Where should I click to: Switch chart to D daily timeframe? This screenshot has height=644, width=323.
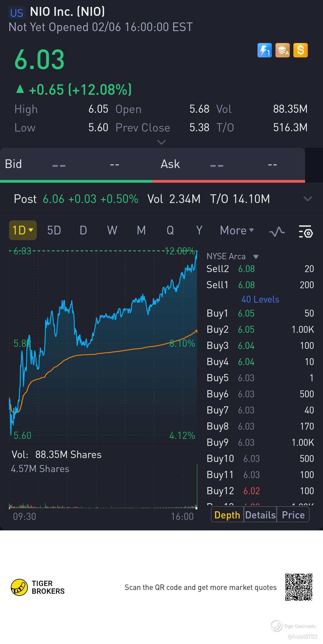coord(83,230)
